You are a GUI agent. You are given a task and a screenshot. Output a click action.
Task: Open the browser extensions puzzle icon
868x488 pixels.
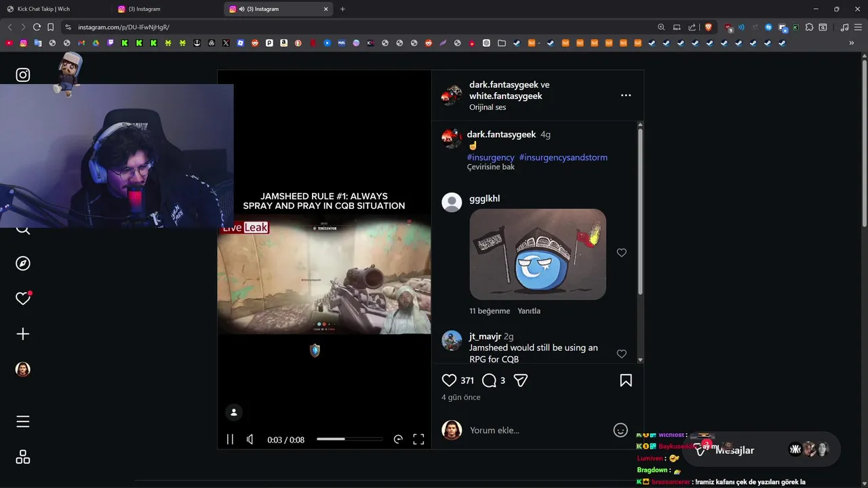(x=809, y=27)
